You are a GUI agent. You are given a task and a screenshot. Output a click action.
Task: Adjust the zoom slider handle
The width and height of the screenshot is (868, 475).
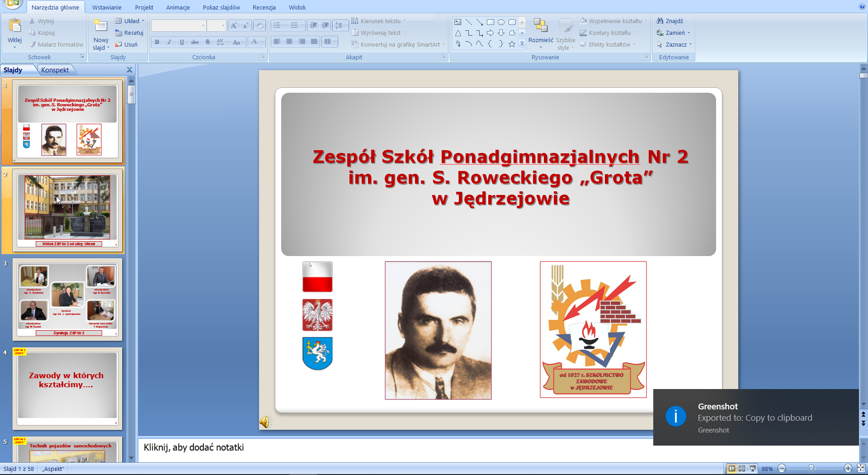811,469
